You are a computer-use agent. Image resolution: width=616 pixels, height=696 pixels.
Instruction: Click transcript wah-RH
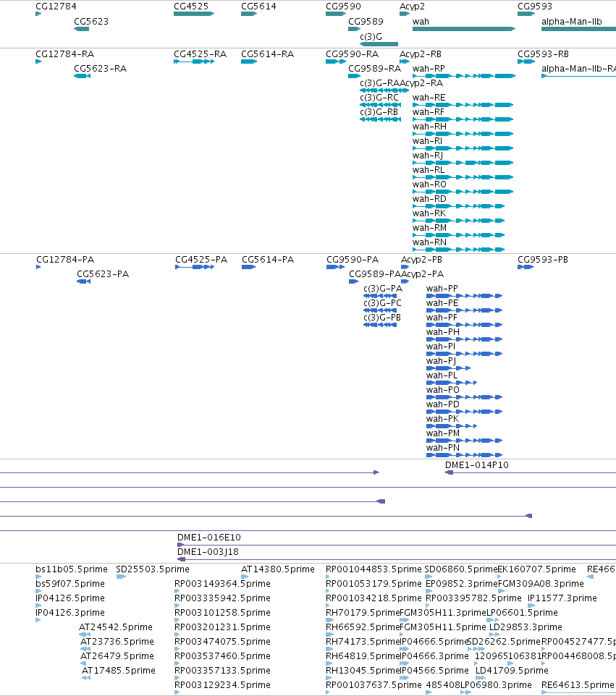(x=429, y=127)
